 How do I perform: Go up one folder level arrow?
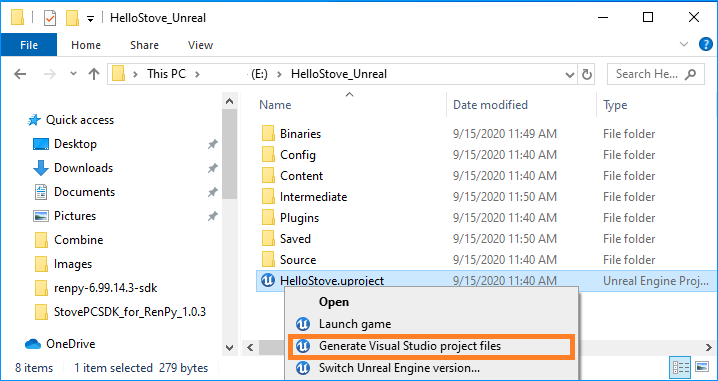(x=93, y=74)
